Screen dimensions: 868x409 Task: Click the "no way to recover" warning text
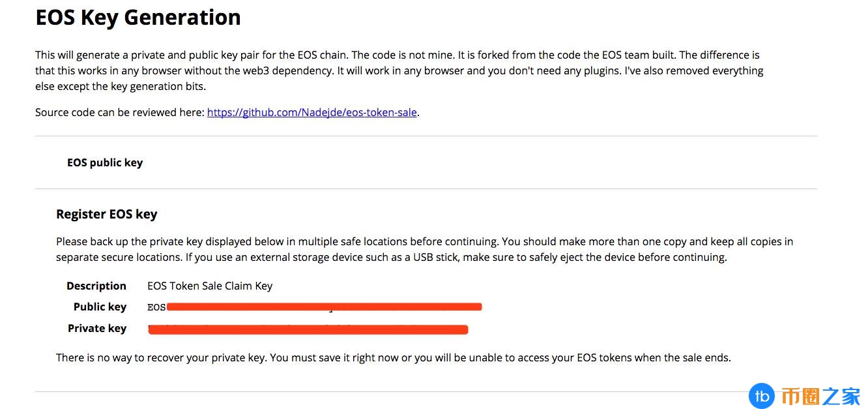point(393,357)
